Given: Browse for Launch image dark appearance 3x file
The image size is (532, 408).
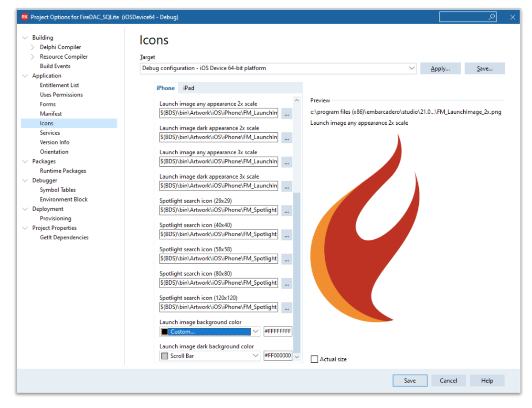Looking at the screenshot, I should click(287, 186).
